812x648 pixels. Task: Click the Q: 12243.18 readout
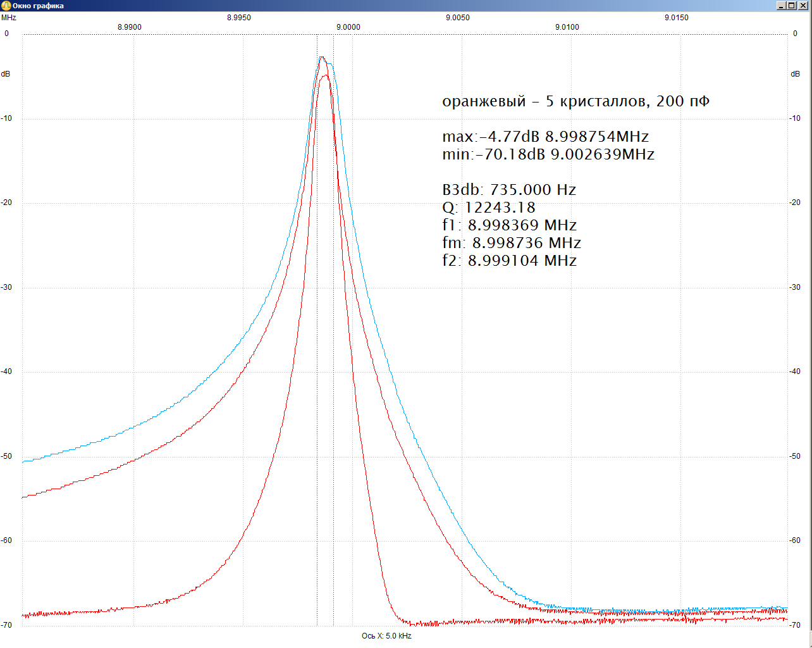coord(489,208)
